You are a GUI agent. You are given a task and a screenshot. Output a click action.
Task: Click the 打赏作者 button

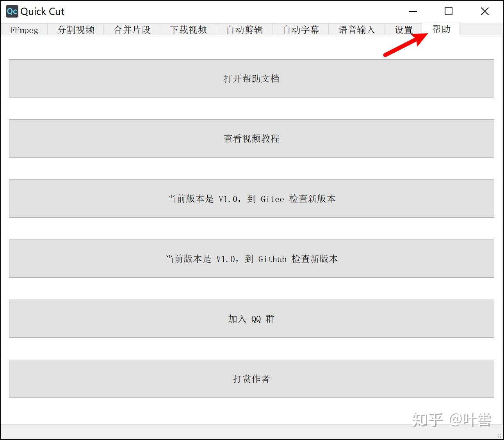251,379
